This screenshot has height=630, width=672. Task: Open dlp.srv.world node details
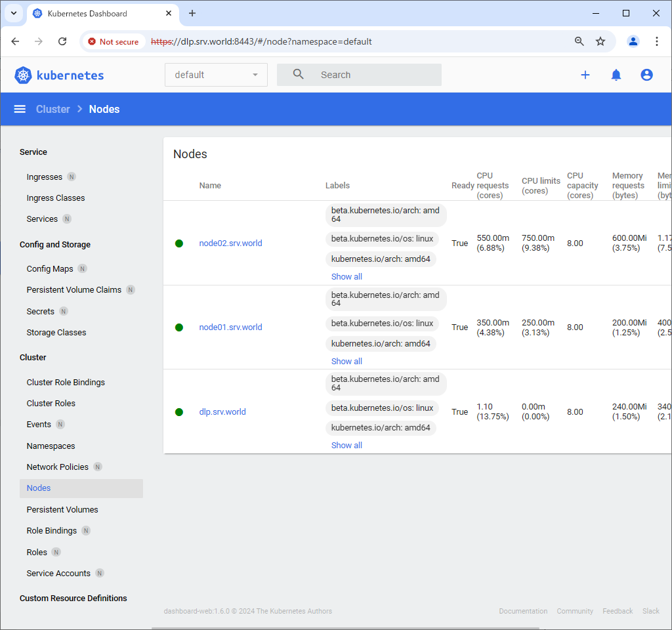tap(222, 412)
